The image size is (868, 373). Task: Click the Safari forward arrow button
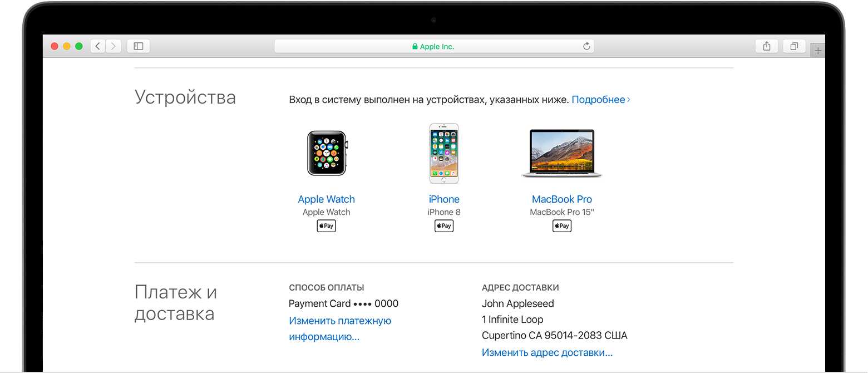[x=114, y=46]
